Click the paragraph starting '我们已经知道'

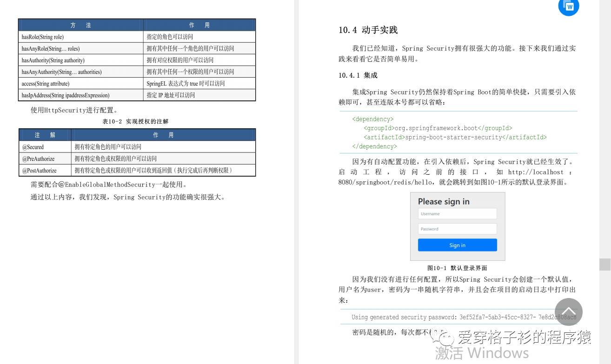[x=457, y=53]
